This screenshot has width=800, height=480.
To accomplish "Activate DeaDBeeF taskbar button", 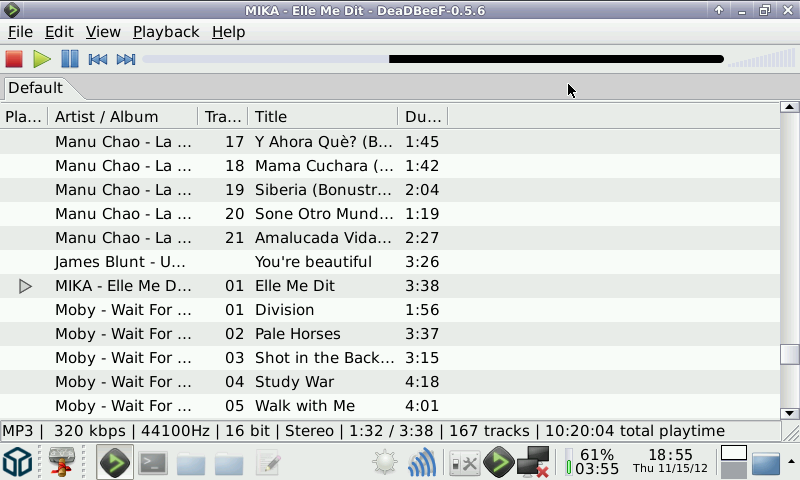I will 115,463.
